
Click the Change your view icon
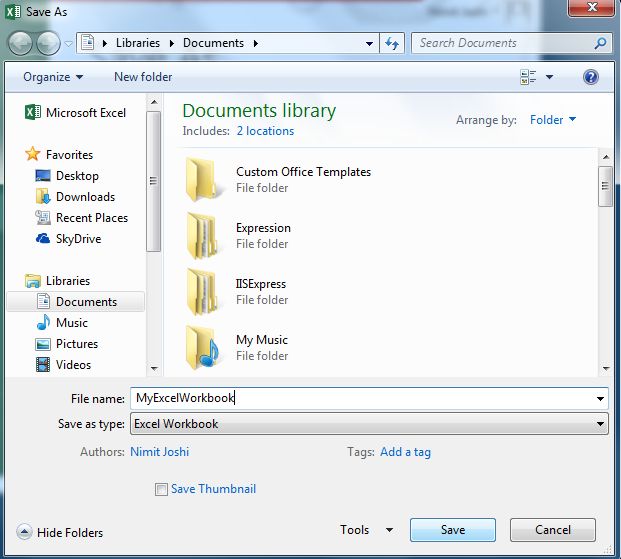point(528,77)
